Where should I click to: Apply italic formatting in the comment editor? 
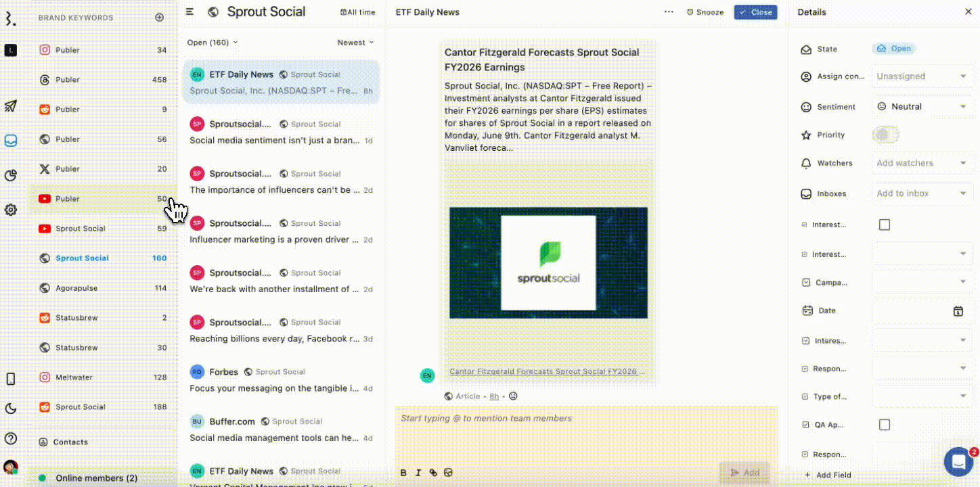pyautogui.click(x=418, y=472)
